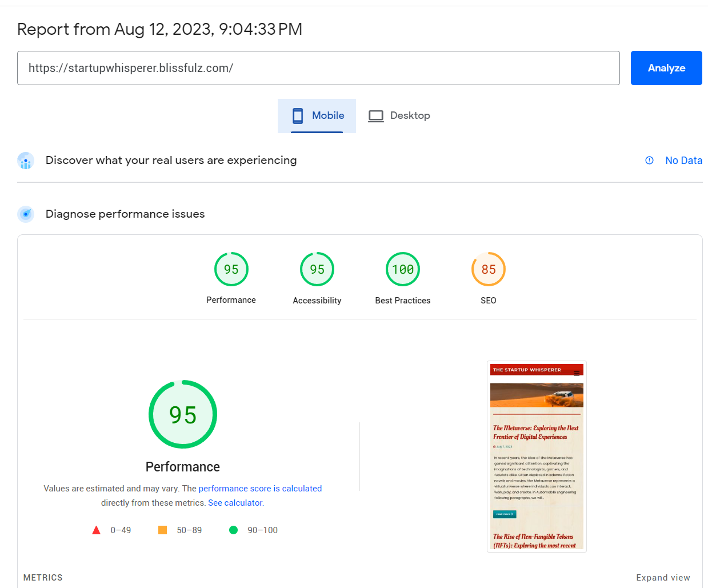Screen dimensions: 708x588
Task: Select the SEO score gauge showing 85
Action: pos(488,269)
